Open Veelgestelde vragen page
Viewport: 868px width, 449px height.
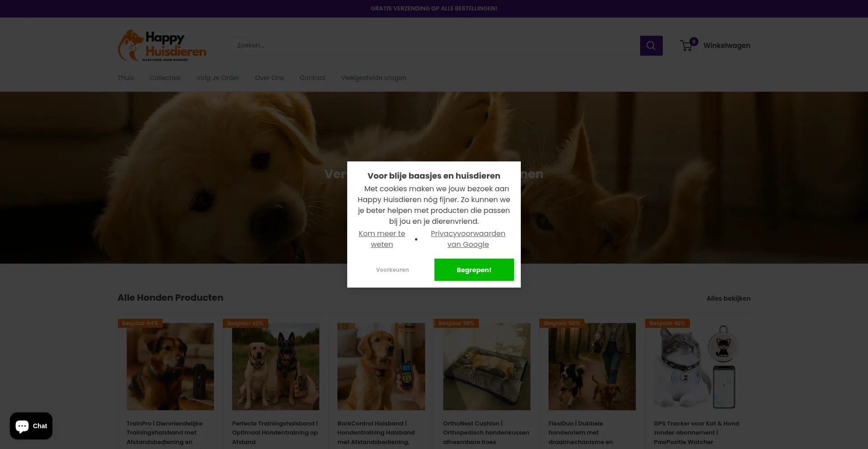373,78
